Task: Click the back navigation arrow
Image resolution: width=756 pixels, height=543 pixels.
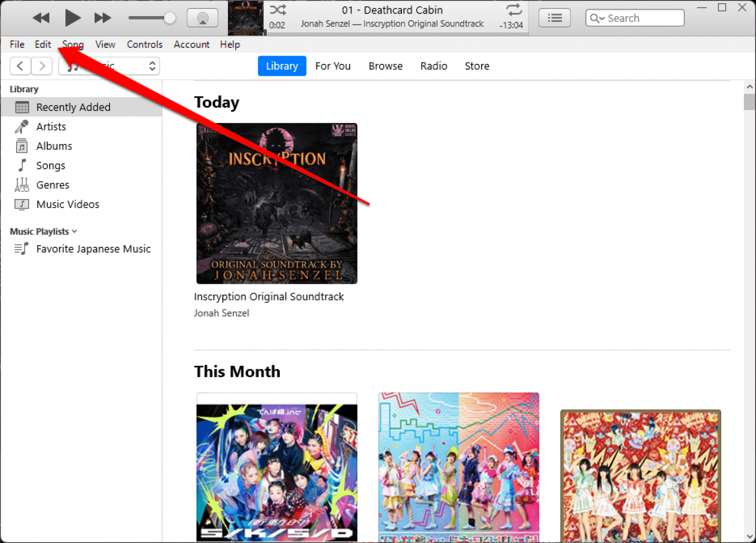Action: (x=20, y=66)
